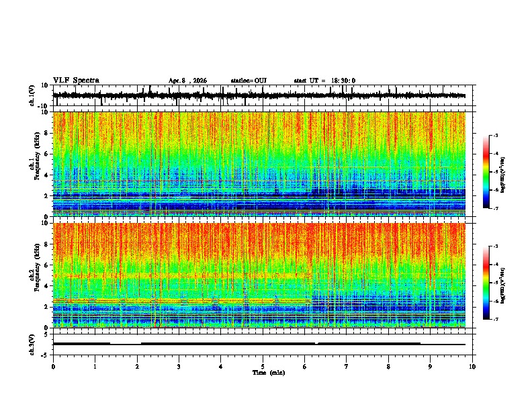The height and width of the screenshot is (411, 532).
Task: Click time axis tick label "3"
Action: point(179,367)
